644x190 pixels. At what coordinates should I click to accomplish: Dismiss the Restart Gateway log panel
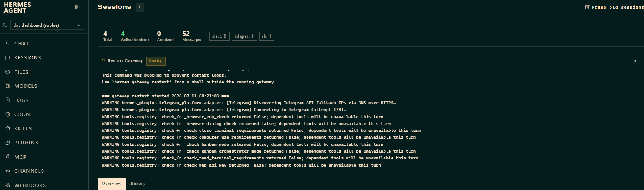[x=635, y=61]
